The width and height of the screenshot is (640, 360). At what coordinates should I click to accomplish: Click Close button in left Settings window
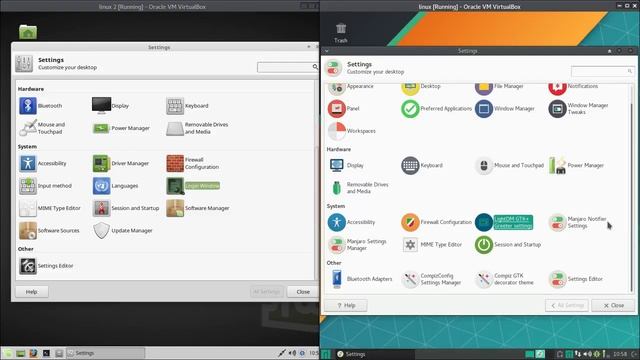point(302,292)
